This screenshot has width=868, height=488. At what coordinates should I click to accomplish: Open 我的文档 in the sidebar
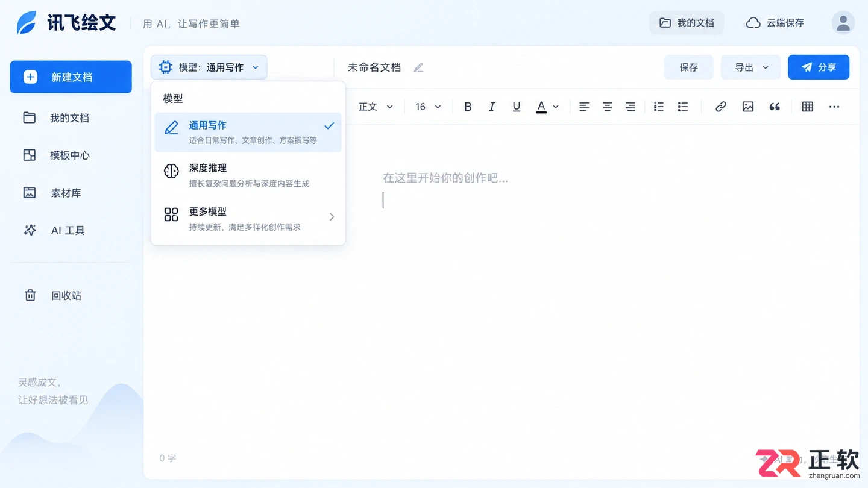click(x=71, y=118)
